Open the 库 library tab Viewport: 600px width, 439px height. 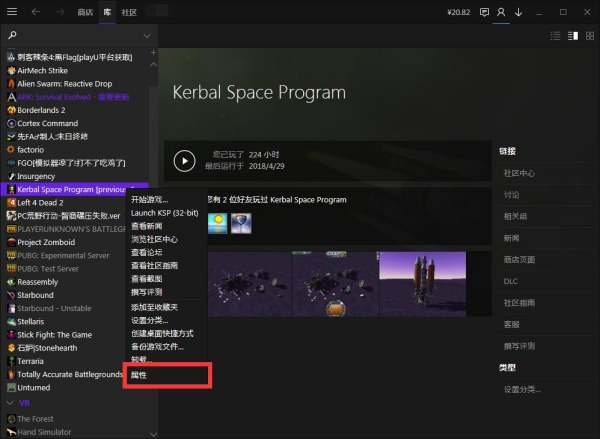pos(107,12)
